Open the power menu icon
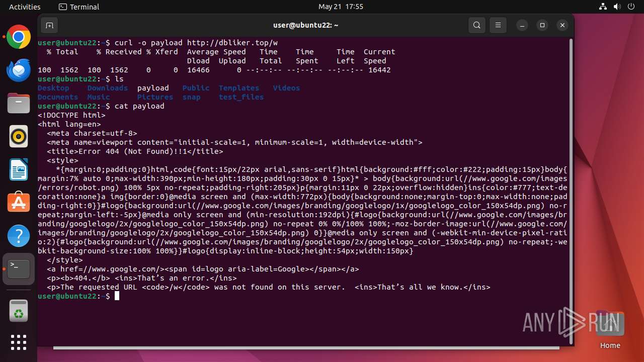644x362 pixels. click(631, 7)
